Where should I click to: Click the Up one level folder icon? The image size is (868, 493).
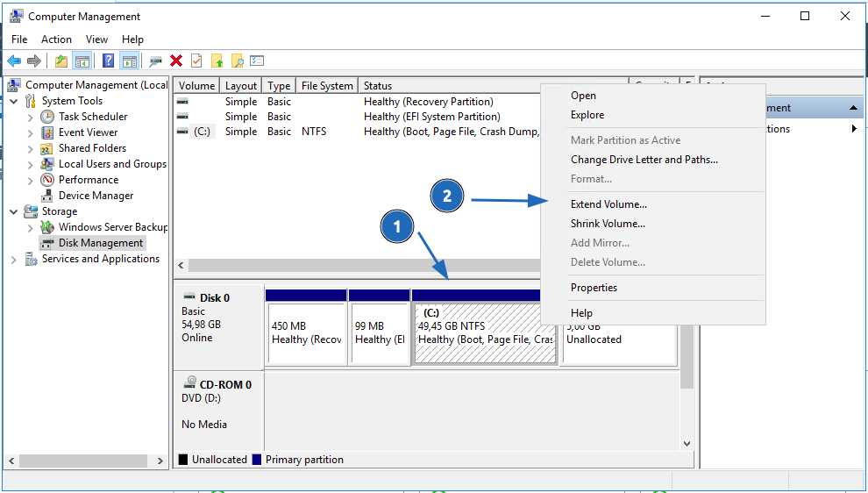[60, 61]
